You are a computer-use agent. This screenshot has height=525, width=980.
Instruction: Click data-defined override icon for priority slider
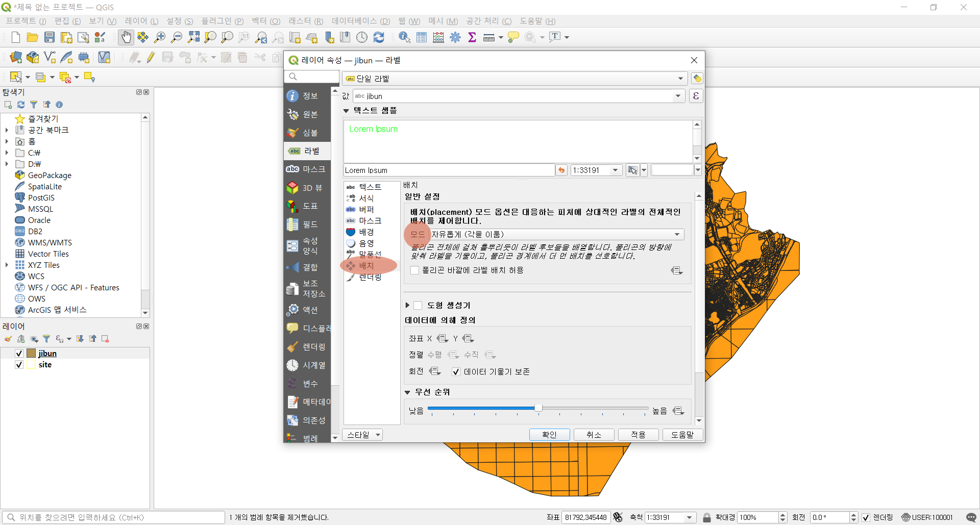click(x=678, y=411)
